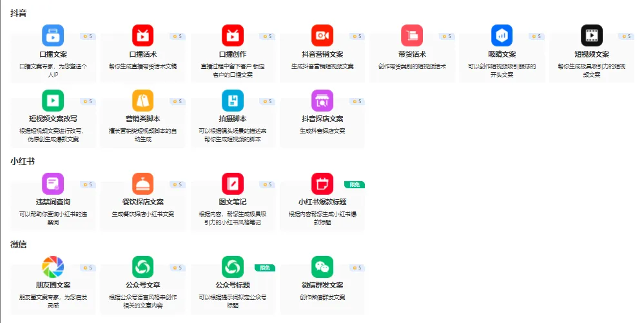
Task: Select the 小红书爆款标题 red icon
Action: (322, 184)
